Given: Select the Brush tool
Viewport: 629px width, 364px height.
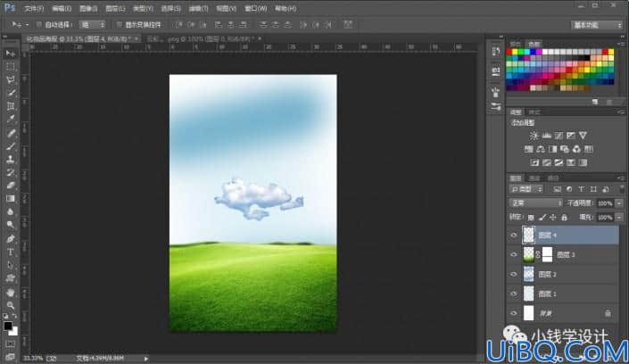Looking at the screenshot, I should point(11,146).
